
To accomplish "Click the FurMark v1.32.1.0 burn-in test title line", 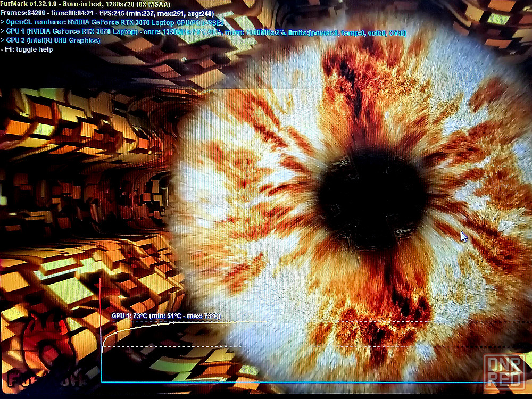I will (85, 4).
